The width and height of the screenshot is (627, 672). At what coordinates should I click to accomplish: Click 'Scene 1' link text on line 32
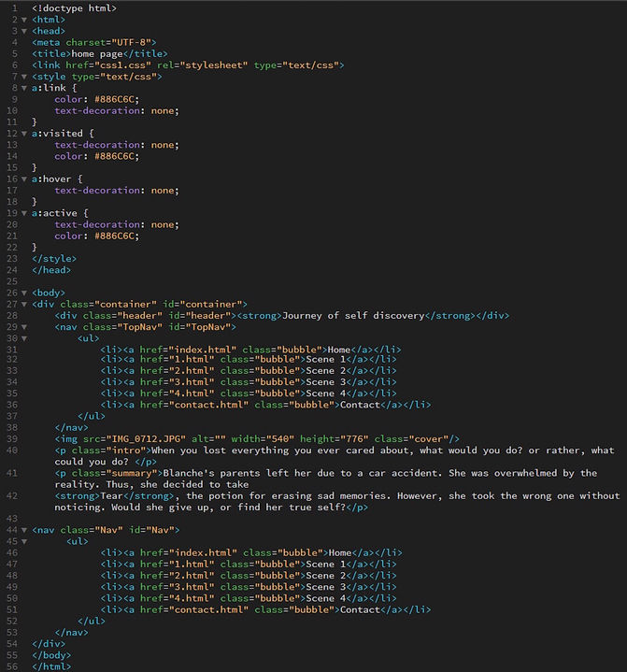coord(326,360)
